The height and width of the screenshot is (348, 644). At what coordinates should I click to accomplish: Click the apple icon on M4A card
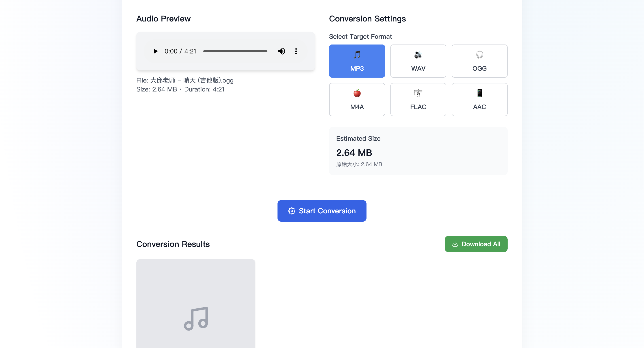point(357,93)
